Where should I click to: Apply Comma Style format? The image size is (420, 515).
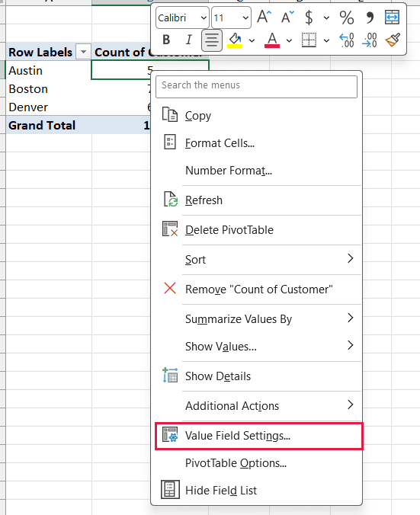(x=370, y=18)
